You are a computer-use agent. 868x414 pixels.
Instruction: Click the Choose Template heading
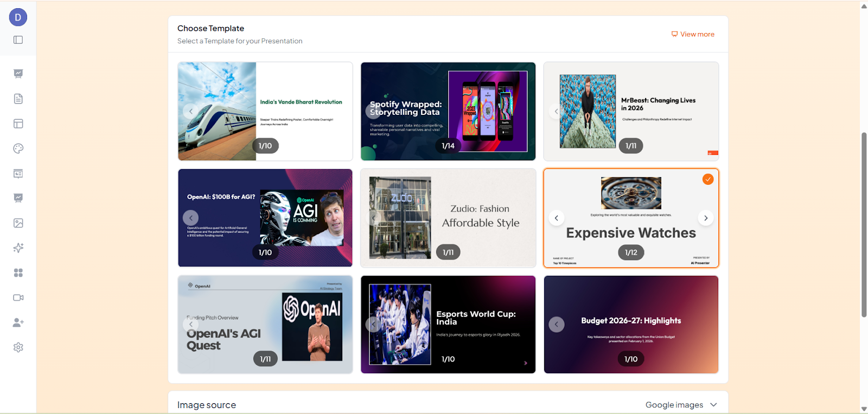210,28
